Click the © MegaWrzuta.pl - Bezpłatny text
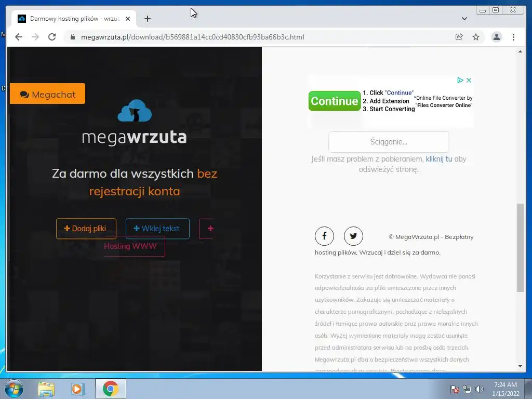The width and height of the screenshot is (532, 399). (x=431, y=237)
